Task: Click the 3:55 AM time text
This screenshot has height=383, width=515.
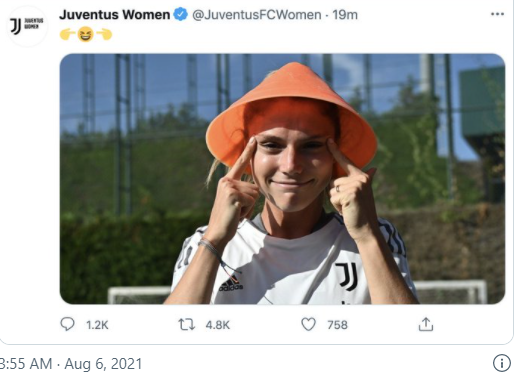Action: [26, 364]
